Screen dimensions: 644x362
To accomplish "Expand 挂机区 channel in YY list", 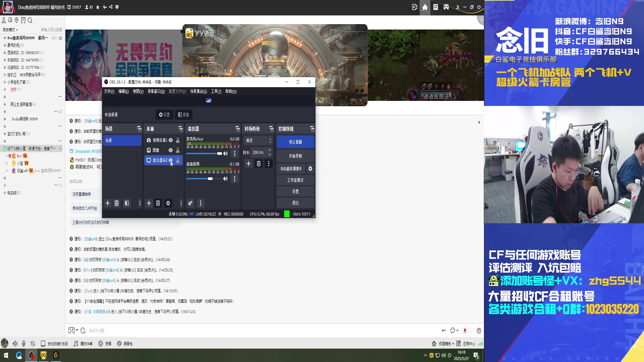I will point(5,75).
